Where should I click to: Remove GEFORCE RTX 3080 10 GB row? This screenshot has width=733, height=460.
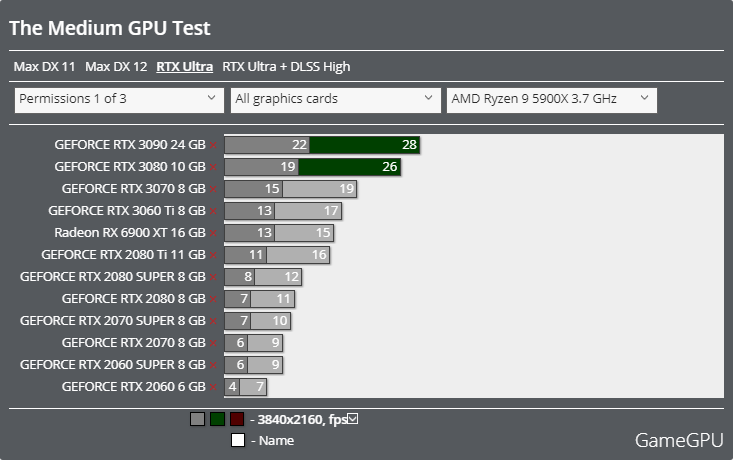(x=213, y=167)
